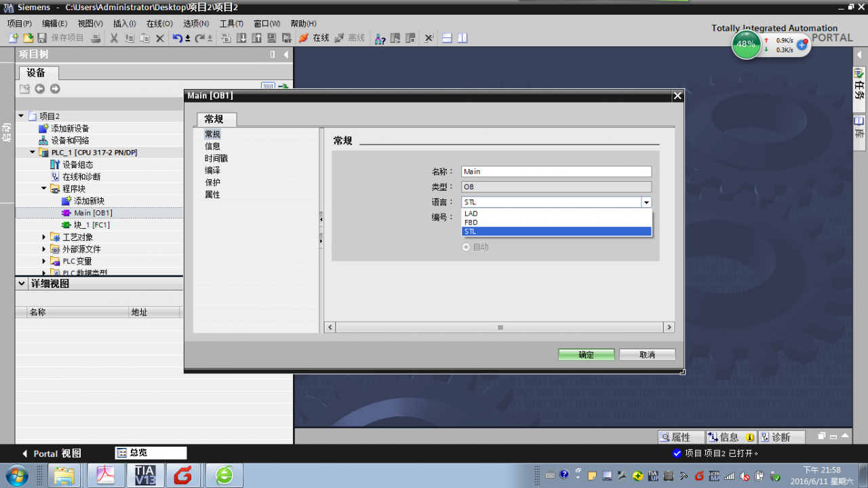This screenshot has height=488, width=868.
Task: Open Windows Explorer from the taskbar
Action: click(65, 475)
